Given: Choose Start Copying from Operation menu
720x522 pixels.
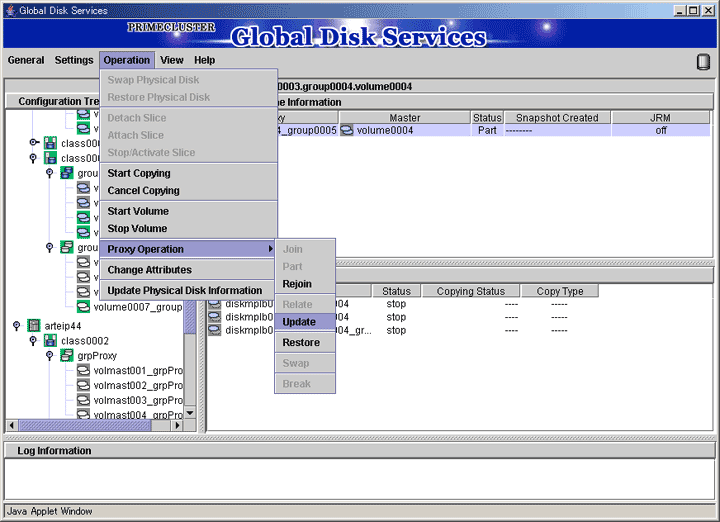Looking at the screenshot, I should (189, 173).
